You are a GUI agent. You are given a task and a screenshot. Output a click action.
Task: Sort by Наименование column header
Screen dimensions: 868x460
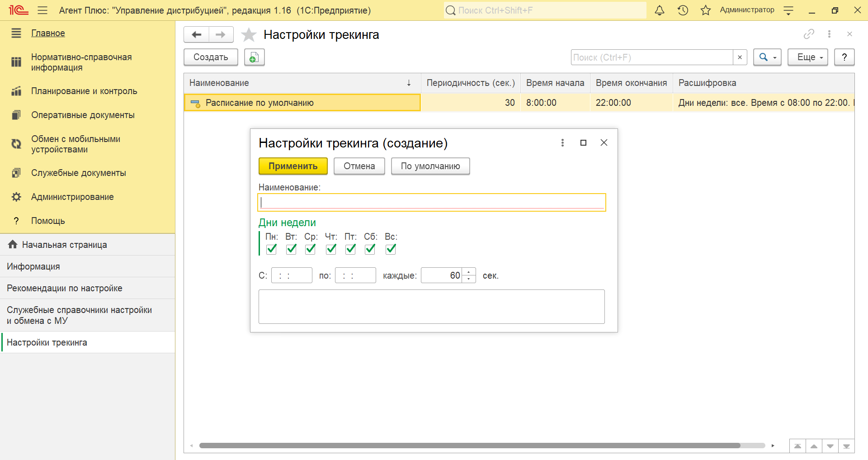click(x=302, y=83)
